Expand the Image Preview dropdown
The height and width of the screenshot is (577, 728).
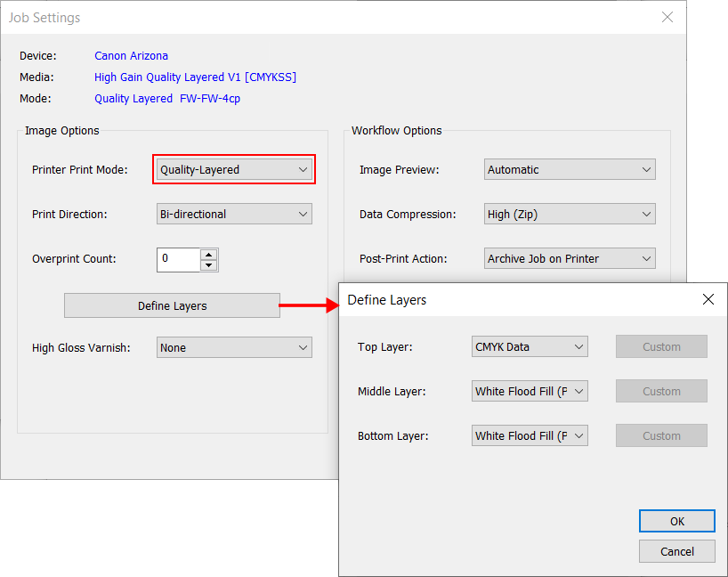[570, 169]
